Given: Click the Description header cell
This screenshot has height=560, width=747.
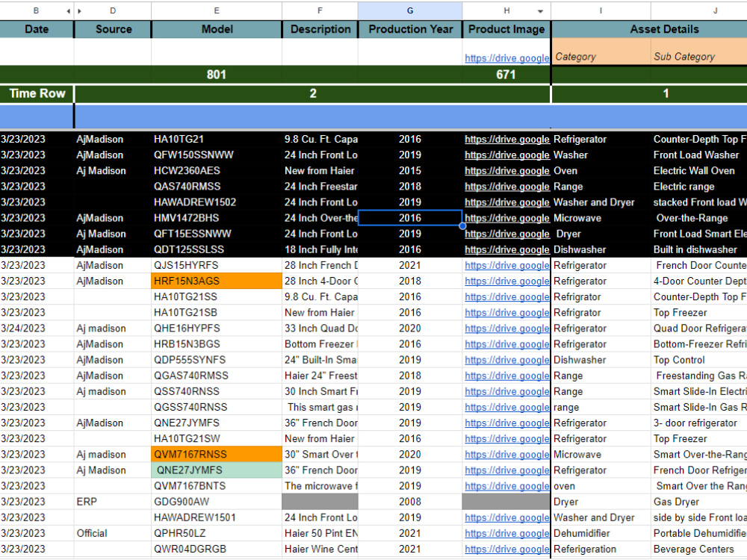Looking at the screenshot, I should coord(320,29).
